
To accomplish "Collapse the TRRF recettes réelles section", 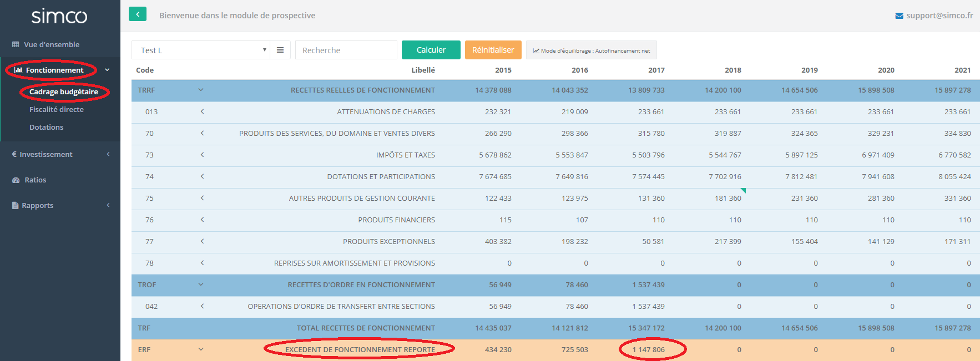I will tap(201, 90).
